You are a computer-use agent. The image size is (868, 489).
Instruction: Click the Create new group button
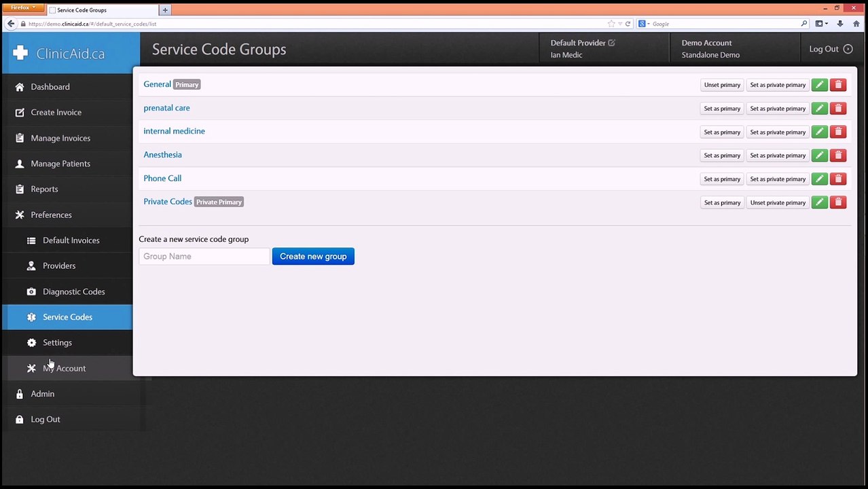tap(313, 256)
